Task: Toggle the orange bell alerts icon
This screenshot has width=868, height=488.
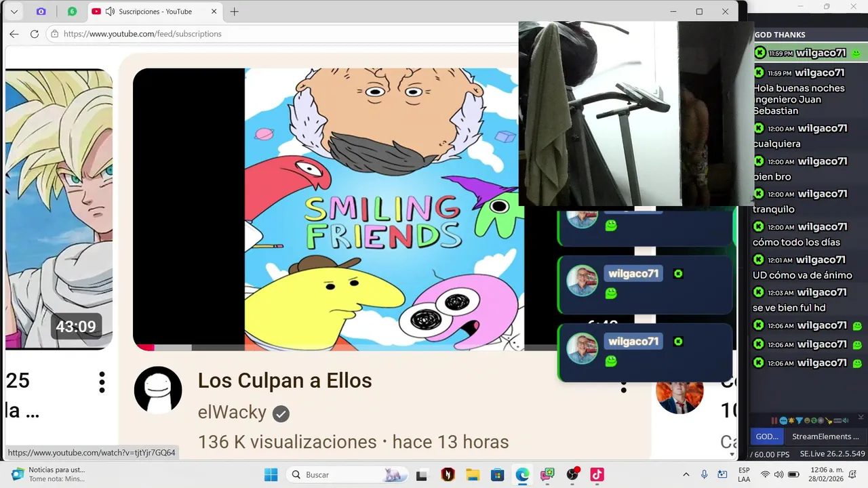Action: (791, 420)
